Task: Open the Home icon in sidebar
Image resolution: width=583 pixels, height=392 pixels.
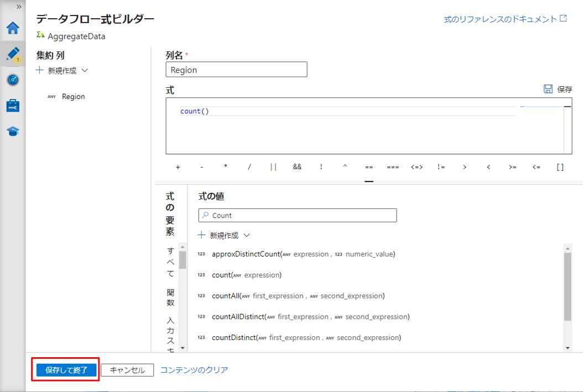Action: click(13, 28)
